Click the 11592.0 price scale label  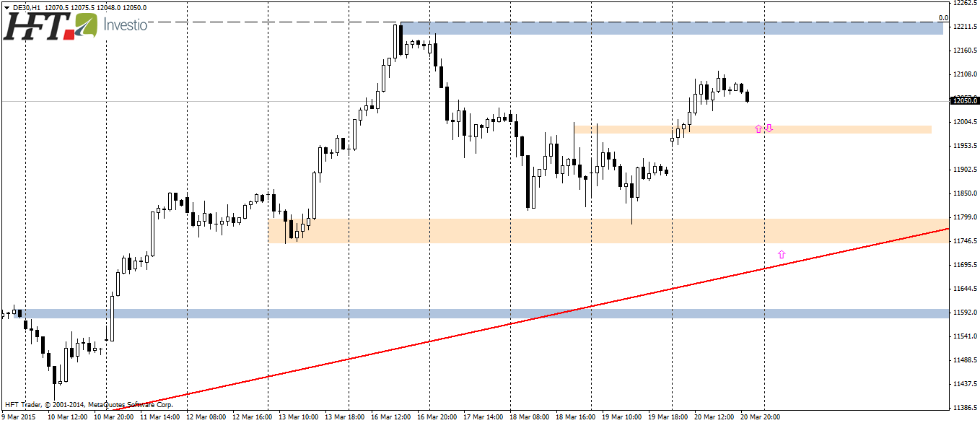click(965, 313)
